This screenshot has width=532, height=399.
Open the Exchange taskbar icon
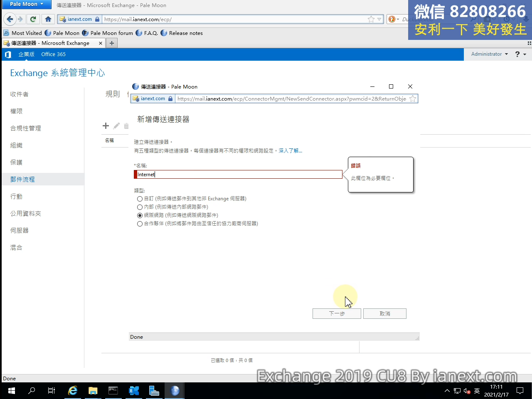(x=134, y=391)
